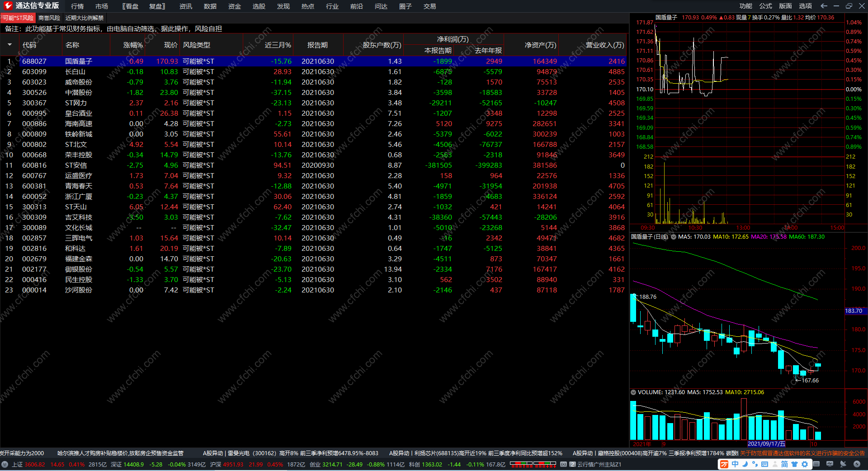Open the 市场 menu
This screenshot has height=471, width=868.
pyautogui.click(x=102, y=6)
